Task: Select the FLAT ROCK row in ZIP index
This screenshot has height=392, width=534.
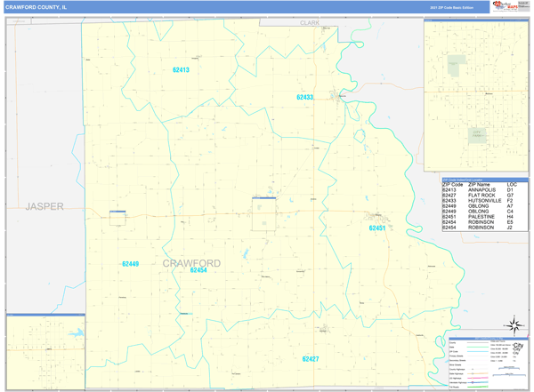Action: coord(485,196)
